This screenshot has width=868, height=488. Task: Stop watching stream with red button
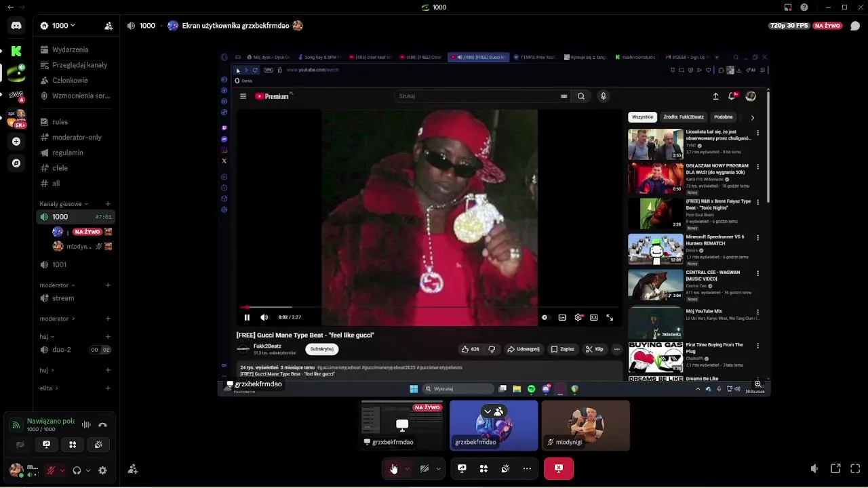[x=559, y=468]
